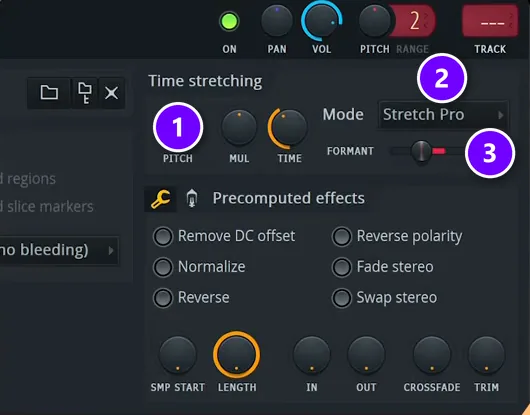Viewport: 530px width, 415px height.
Task: Click the channel PITCH knob at top
Action: pos(375,21)
